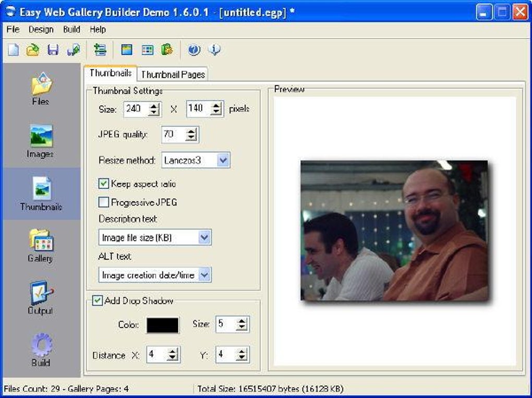Image resolution: width=532 pixels, height=398 pixels.
Task: Open the Build menu
Action: pyautogui.click(x=71, y=29)
